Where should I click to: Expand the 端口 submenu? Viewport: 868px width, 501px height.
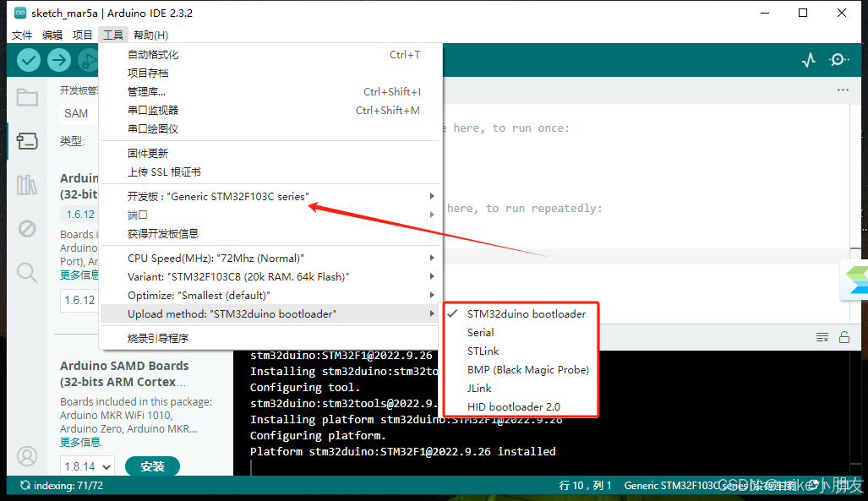point(271,215)
